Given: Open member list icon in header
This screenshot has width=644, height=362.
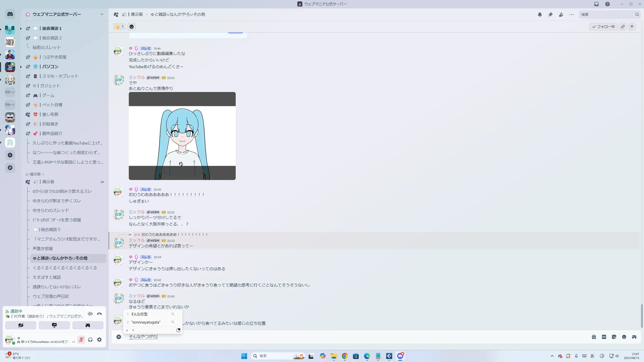Looking at the screenshot, I should (x=561, y=15).
